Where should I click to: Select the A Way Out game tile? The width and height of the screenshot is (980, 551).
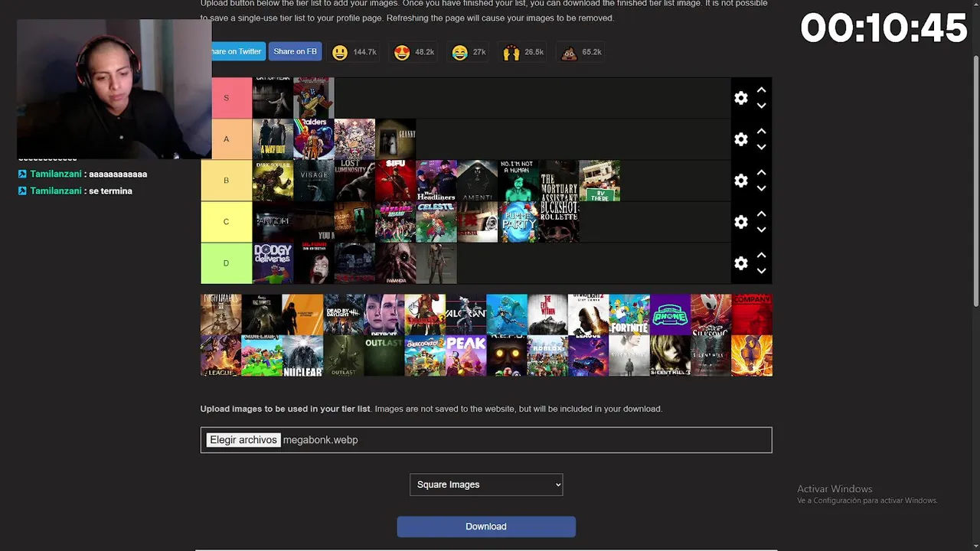point(273,139)
